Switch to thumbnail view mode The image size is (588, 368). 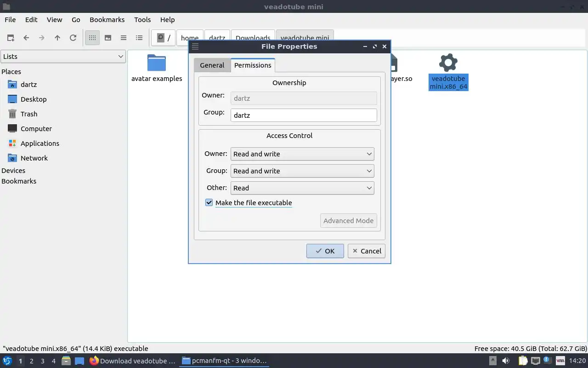[108, 38]
